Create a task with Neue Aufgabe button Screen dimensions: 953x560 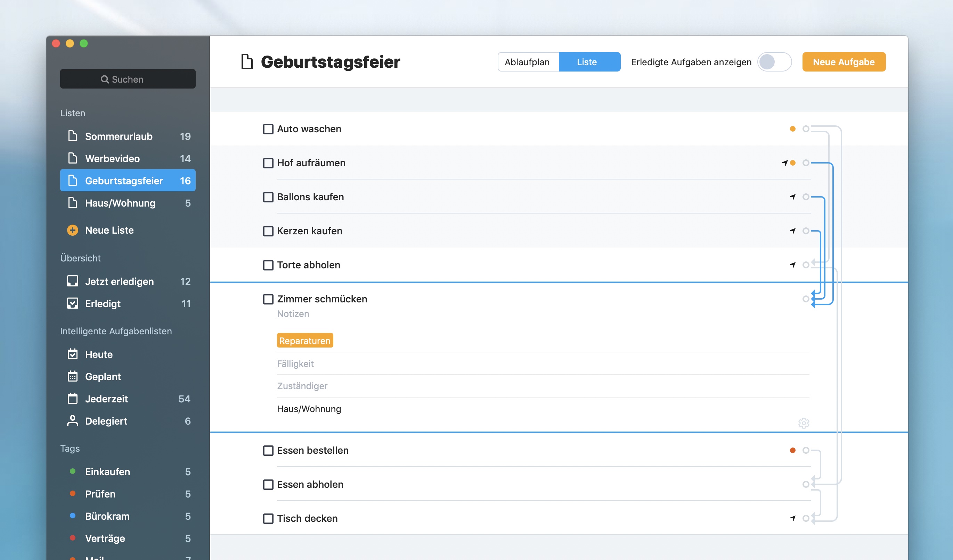pos(844,62)
